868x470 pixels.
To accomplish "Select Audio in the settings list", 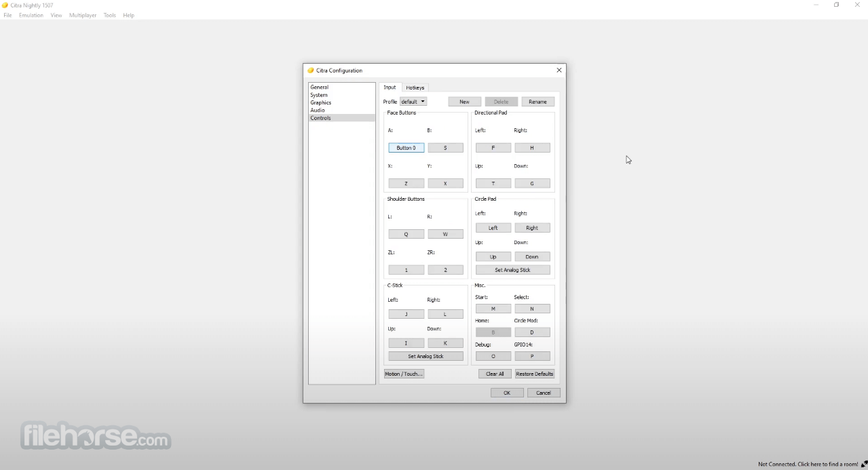I will tap(341, 110).
